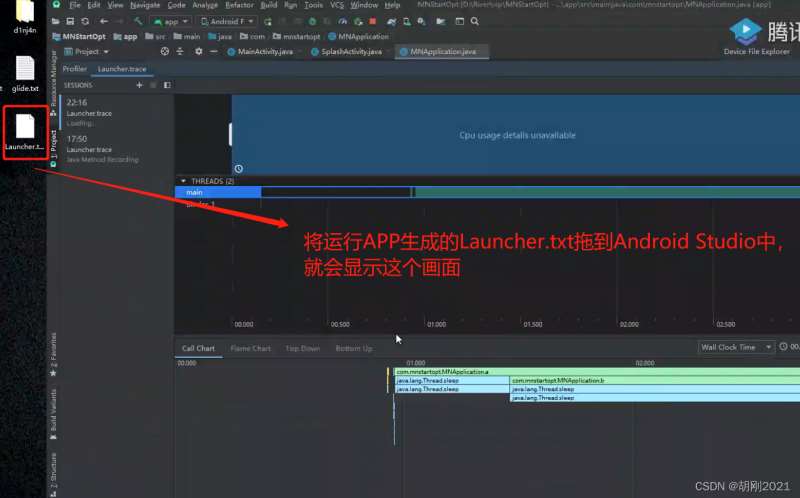Viewport: 800px width, 498px height.
Task: Open the Wall Clock Time dropdown
Action: pos(737,347)
